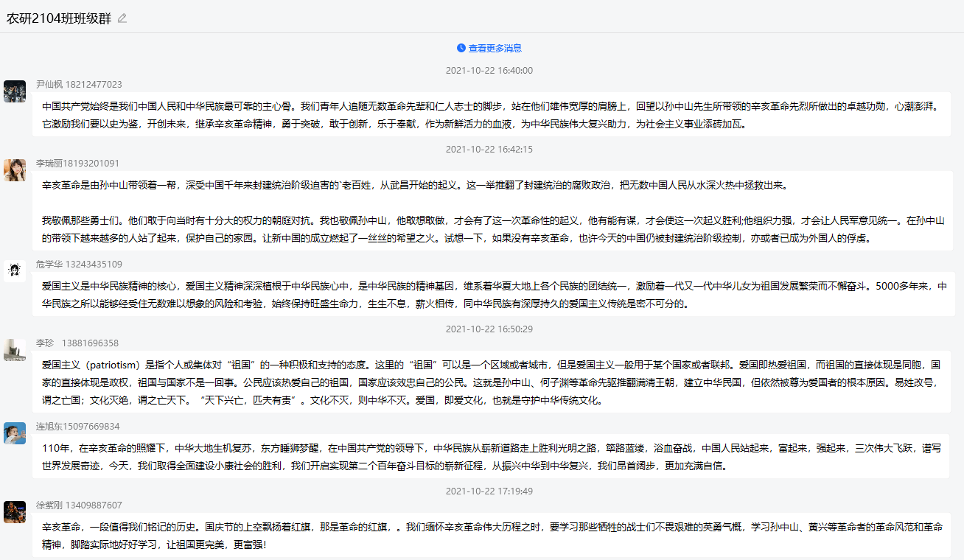Open 徐紫刚's avatar thumbnail

[x=15, y=512]
